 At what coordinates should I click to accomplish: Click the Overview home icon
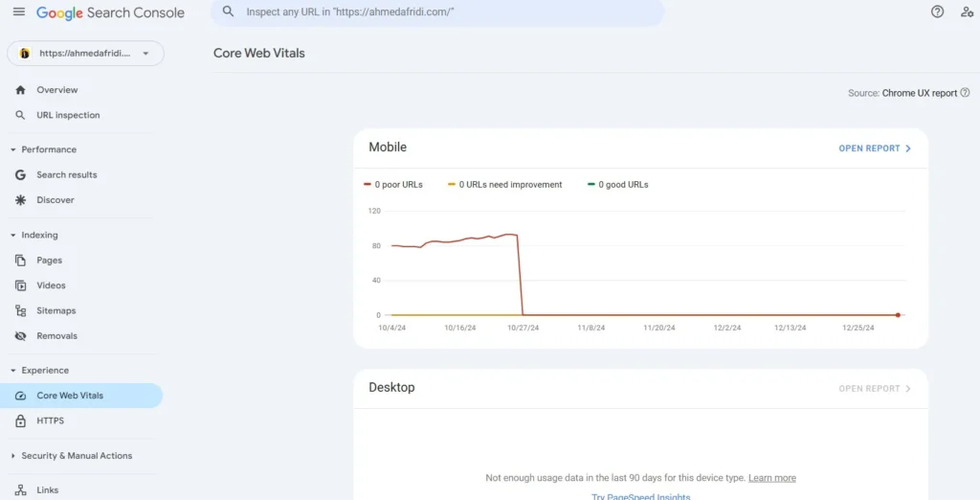20,90
